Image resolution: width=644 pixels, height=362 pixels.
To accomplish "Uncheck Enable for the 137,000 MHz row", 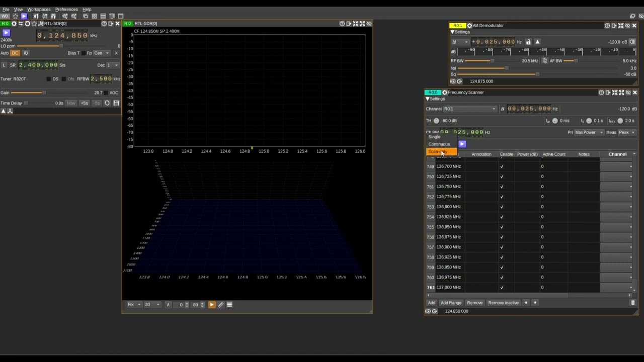I will (x=502, y=287).
